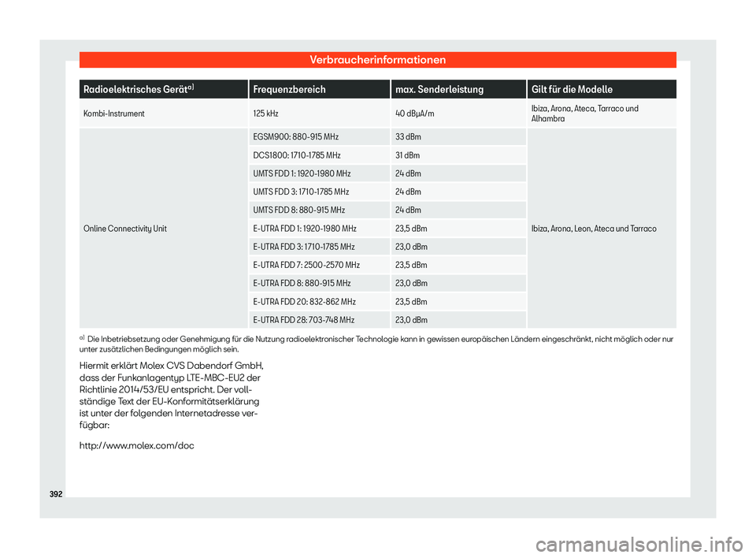Viewport: 756px width, 558px height.
Task: Click the 33 dBm power value
Action: pos(458,136)
